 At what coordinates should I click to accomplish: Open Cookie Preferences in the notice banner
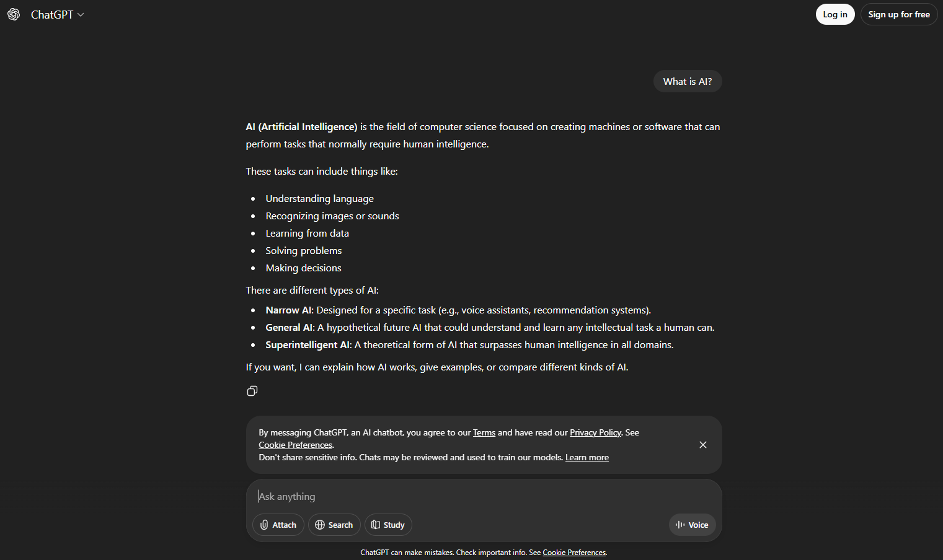(295, 445)
